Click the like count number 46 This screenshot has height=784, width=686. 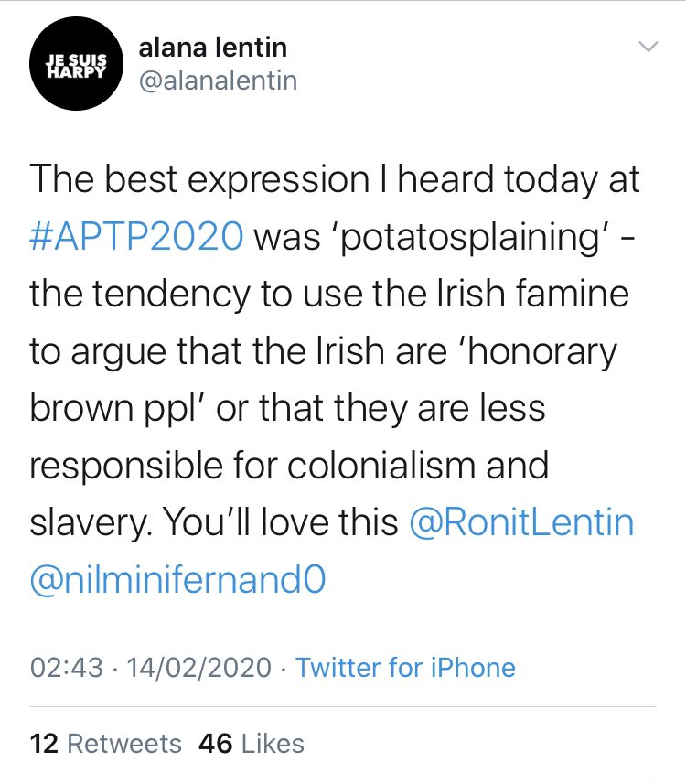point(216,744)
